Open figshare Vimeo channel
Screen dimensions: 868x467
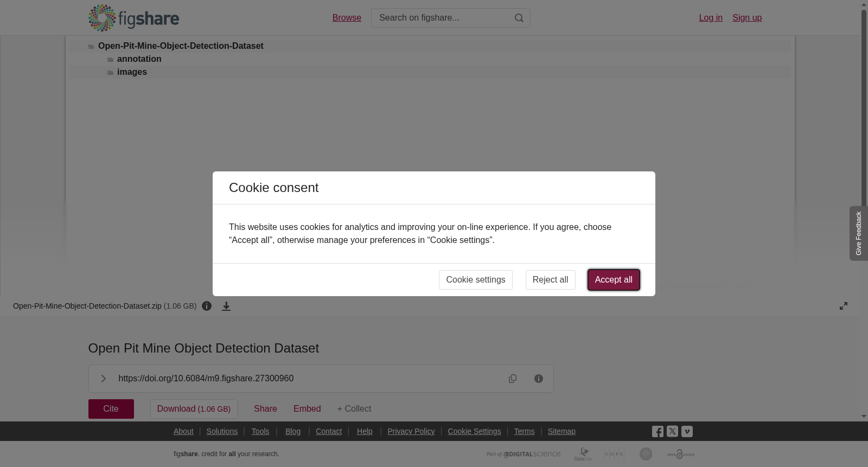tap(687, 431)
